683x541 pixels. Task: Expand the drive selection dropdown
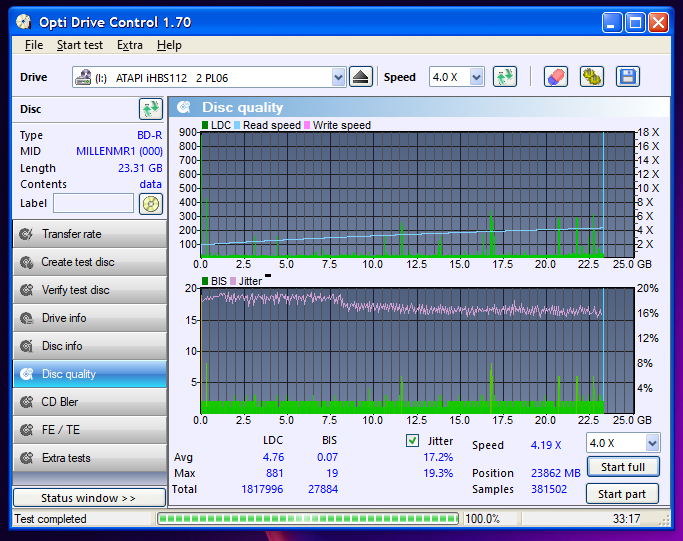click(x=338, y=78)
